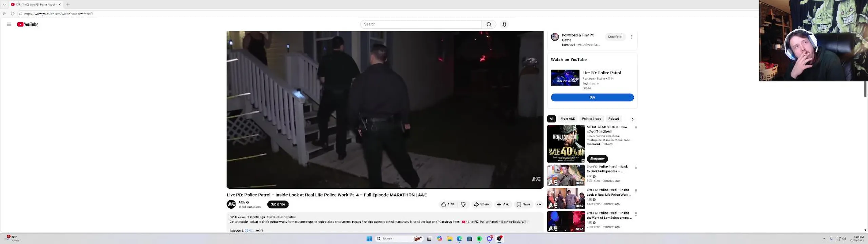868x244 pixels.
Task: Open Discord from the taskbar
Action: (490, 239)
